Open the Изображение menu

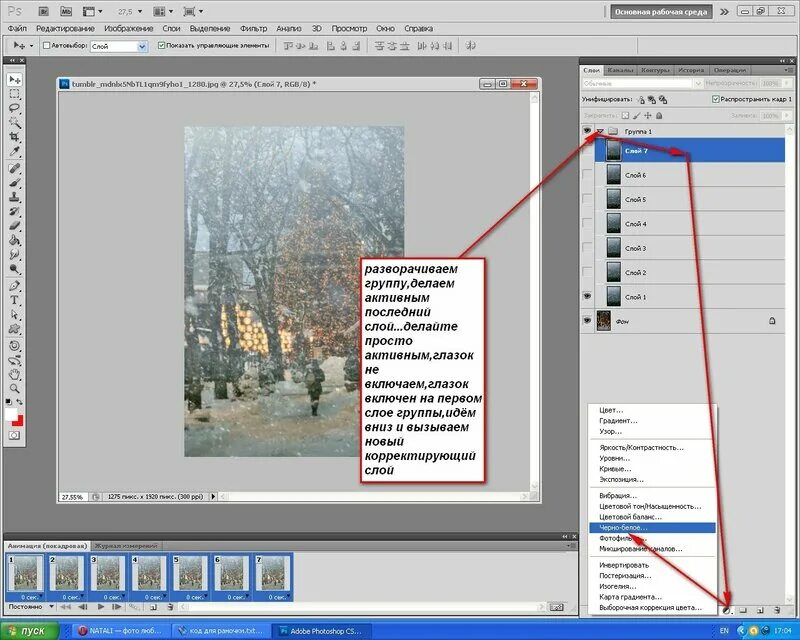pos(129,29)
